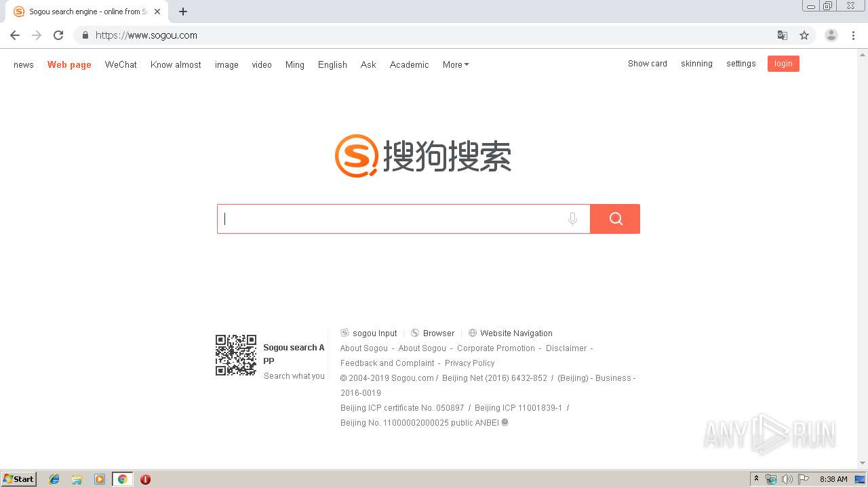
Task: Open the Google Translate page icon
Action: coord(783,35)
